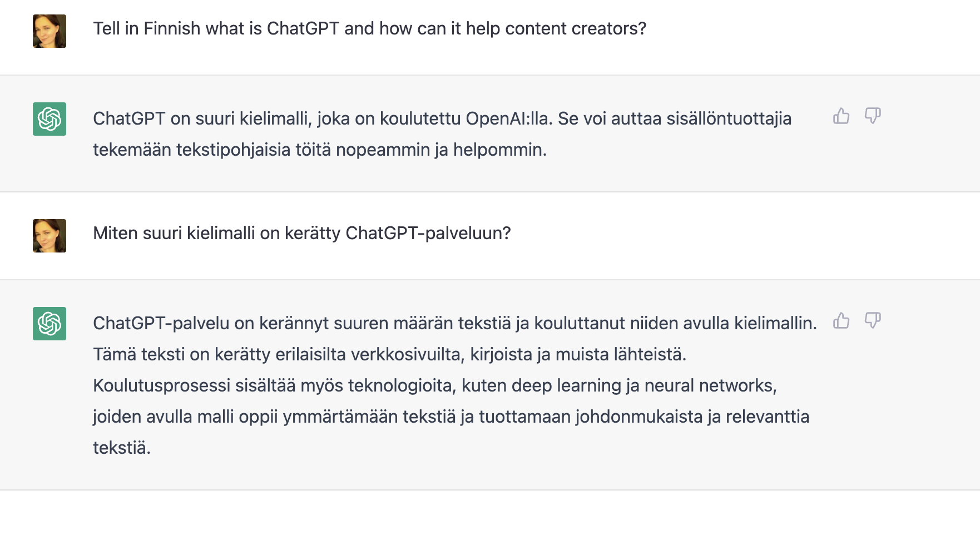Click thumbs up on the OpenAI:lla response
980x535 pixels.
tap(841, 116)
